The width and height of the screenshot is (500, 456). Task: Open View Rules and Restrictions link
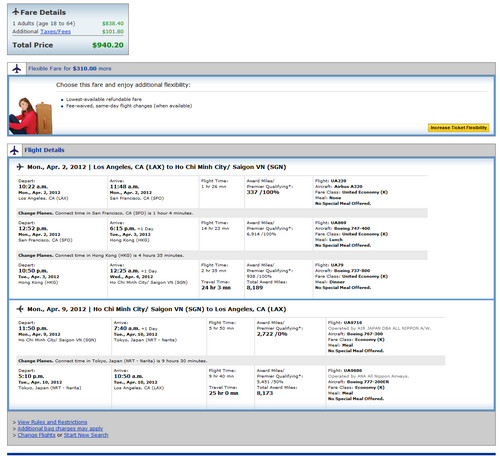coord(52,422)
